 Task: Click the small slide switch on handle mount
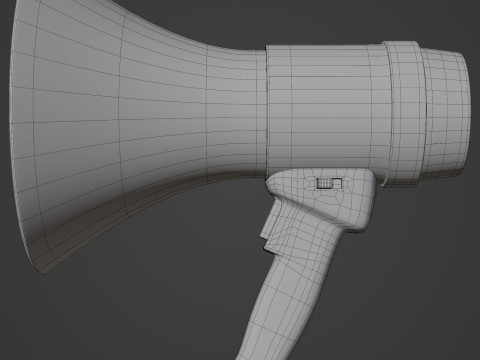(329, 183)
